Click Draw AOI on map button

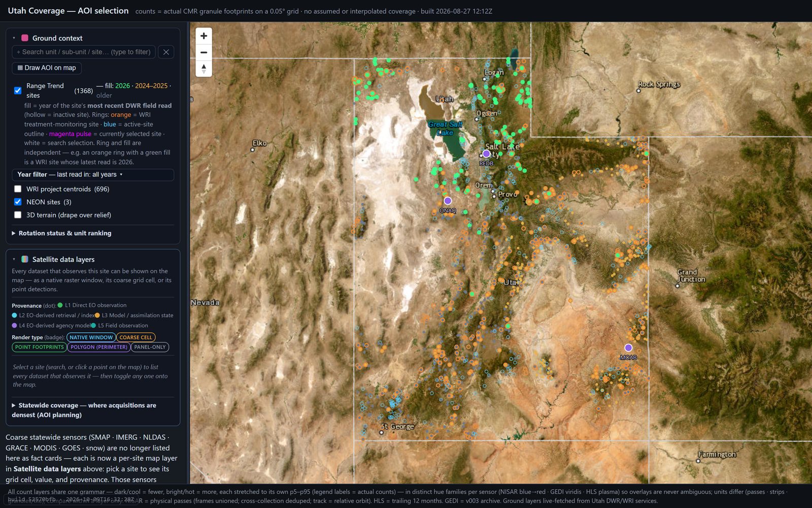[47, 68]
